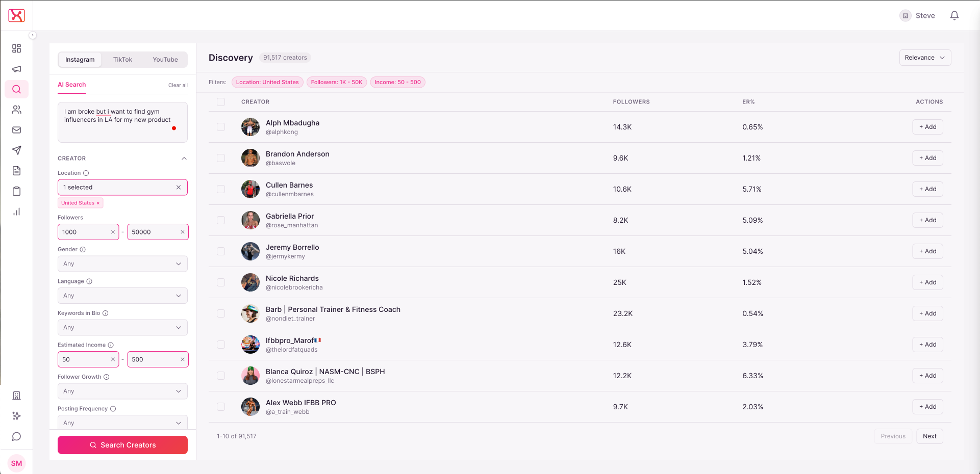This screenshot has width=980, height=474.
Task: Check the Brandon Anderson row checkbox
Action: point(221,158)
